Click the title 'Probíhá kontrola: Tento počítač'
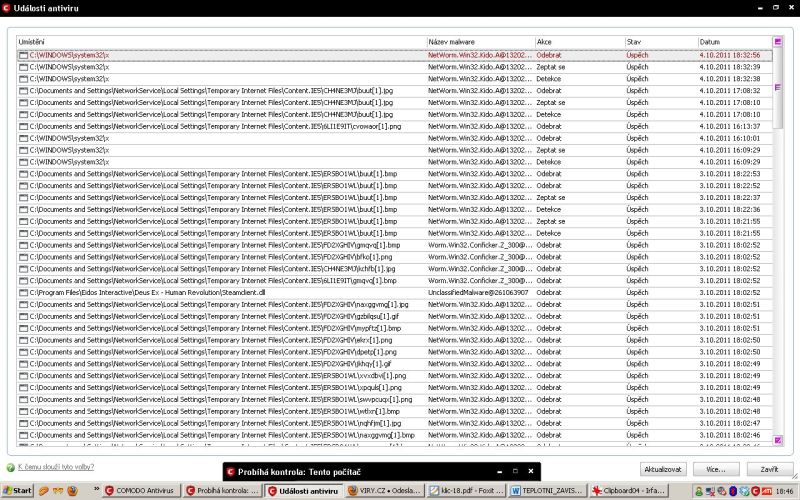800x500 pixels. [x=299, y=472]
